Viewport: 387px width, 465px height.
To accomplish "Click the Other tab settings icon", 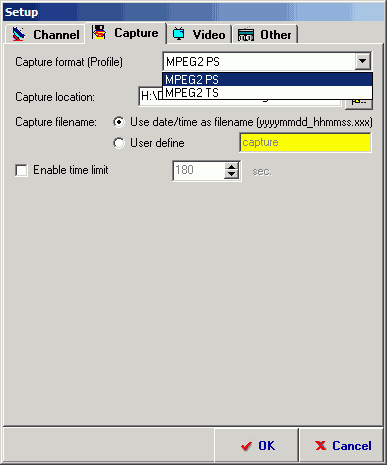I will (246, 34).
